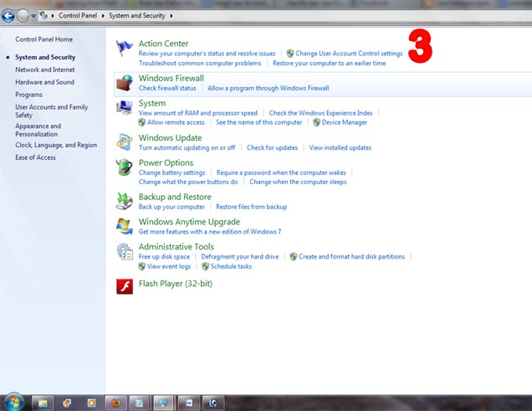
Task: Open the Windows Firewall heading
Action: click(171, 78)
